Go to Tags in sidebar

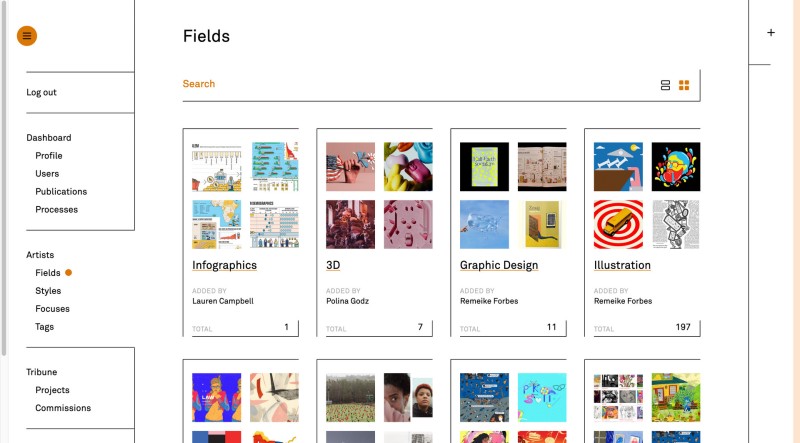[44, 327]
